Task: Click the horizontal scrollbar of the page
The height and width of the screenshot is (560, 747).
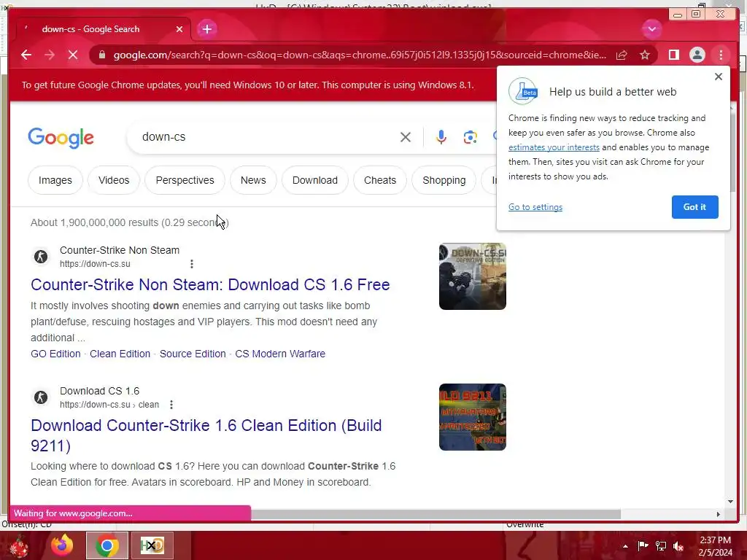Action: click(436, 514)
